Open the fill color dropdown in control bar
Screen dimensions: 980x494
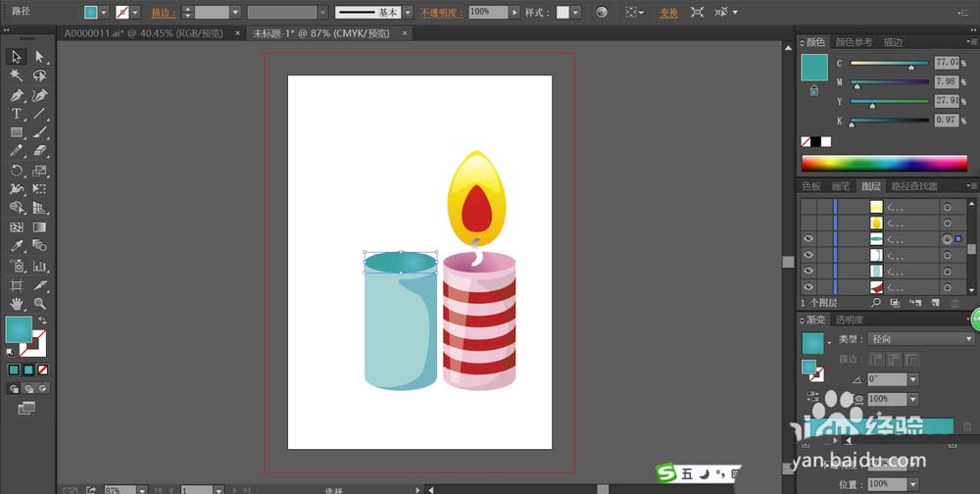(104, 12)
